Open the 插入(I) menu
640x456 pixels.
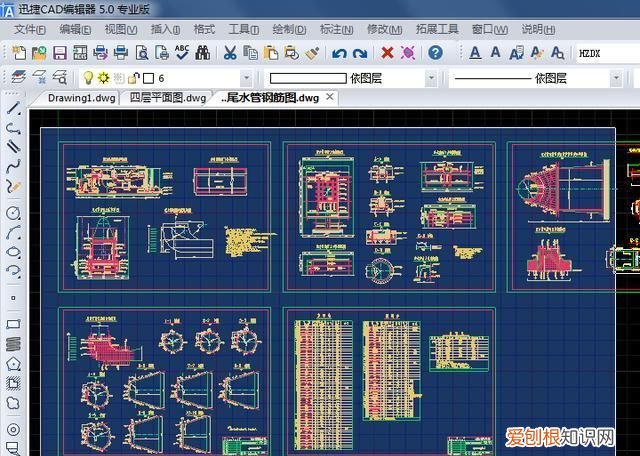pyautogui.click(x=165, y=29)
